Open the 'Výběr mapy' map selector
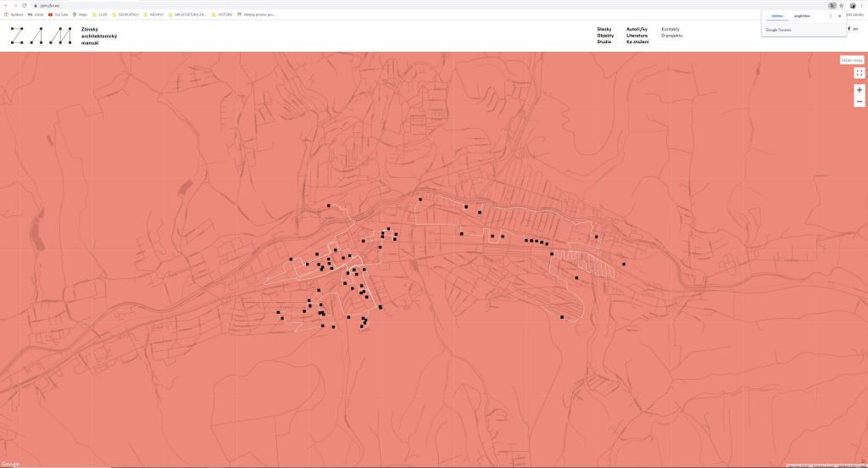Screen dimensions: 868x468 point(851,60)
